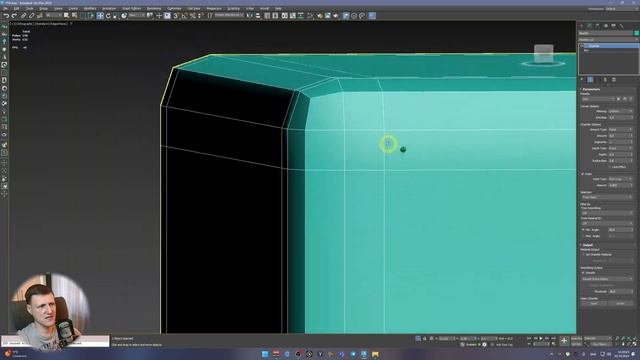The height and width of the screenshot is (360, 640).
Task: Switch to the Motion command panel tab
Action: coord(606,26)
